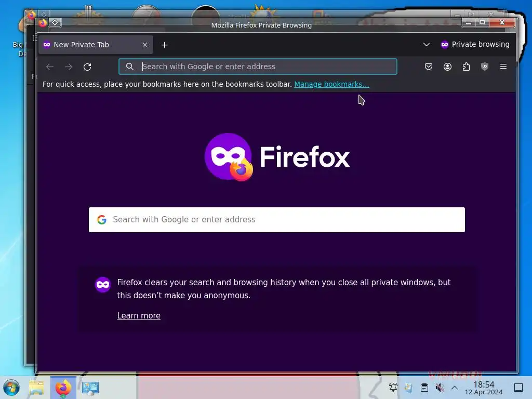Click the show desktop button
Viewport: 532px width, 399px height.
[518, 388]
